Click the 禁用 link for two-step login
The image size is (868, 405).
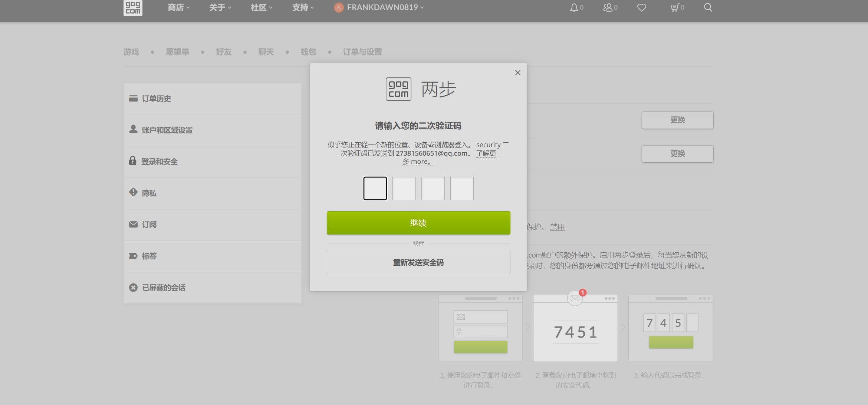tap(557, 227)
